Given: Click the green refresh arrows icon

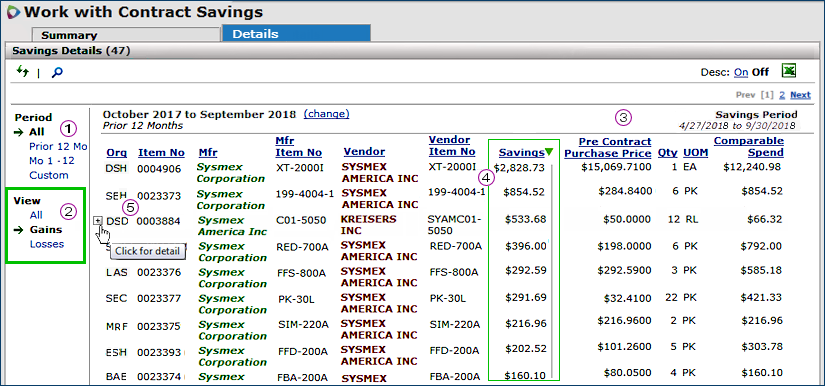Looking at the screenshot, I should (x=22, y=71).
